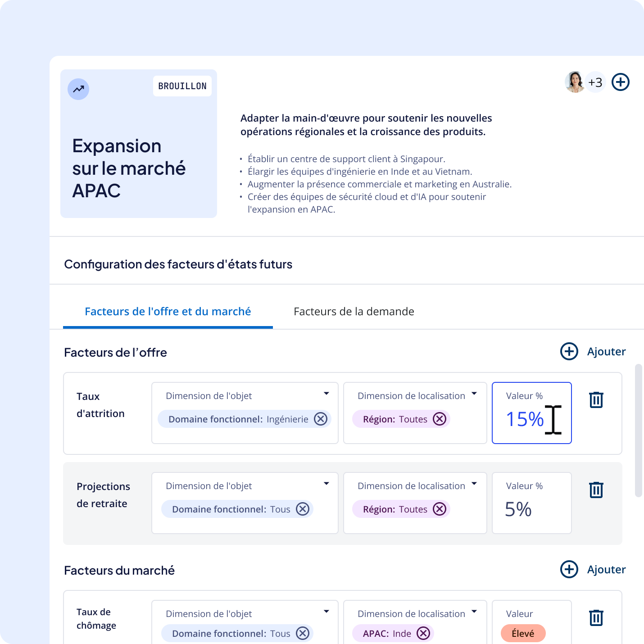Remove the Région: Toutes chip in Taux d'attrition
This screenshot has width=644, height=644.
click(x=440, y=419)
